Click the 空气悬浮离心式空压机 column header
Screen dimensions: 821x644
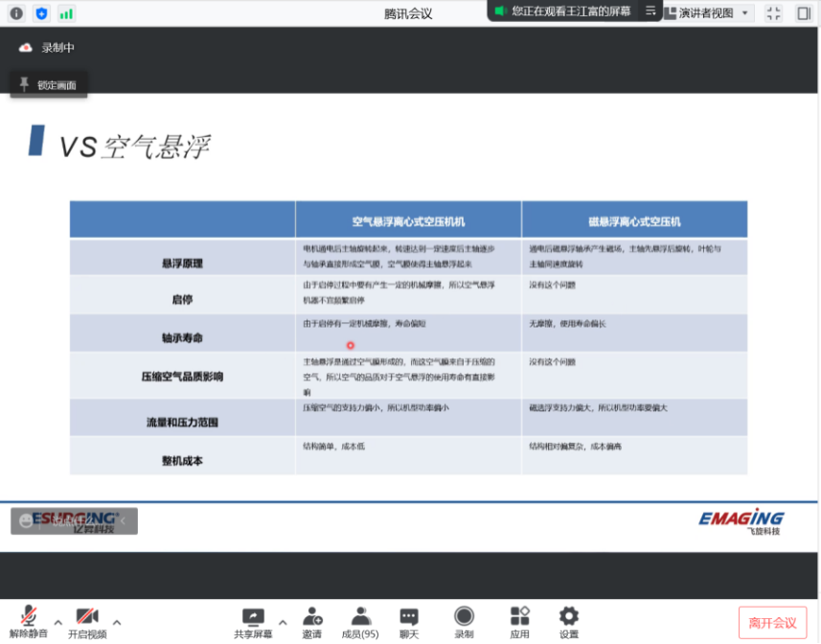(x=408, y=221)
